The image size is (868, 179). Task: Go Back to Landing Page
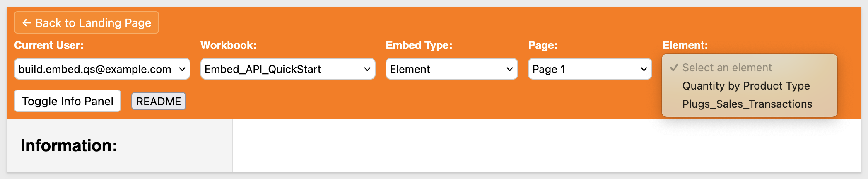click(87, 23)
